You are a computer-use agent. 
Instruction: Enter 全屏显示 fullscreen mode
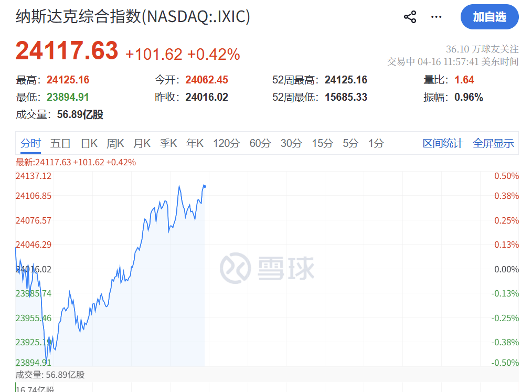coord(493,143)
